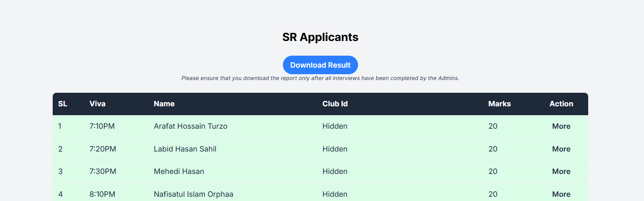This screenshot has height=201, width=644.
Task: Click the 7:10PM viva time
Action: tap(102, 126)
